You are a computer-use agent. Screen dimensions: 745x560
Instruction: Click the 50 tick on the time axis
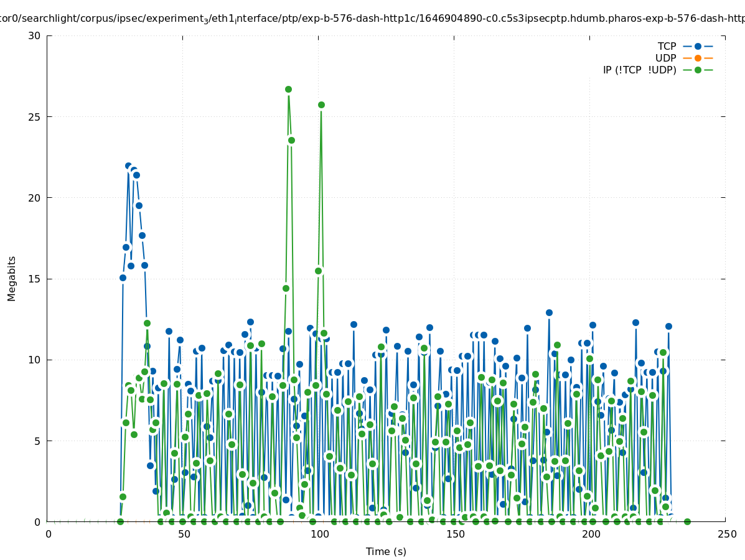(184, 534)
